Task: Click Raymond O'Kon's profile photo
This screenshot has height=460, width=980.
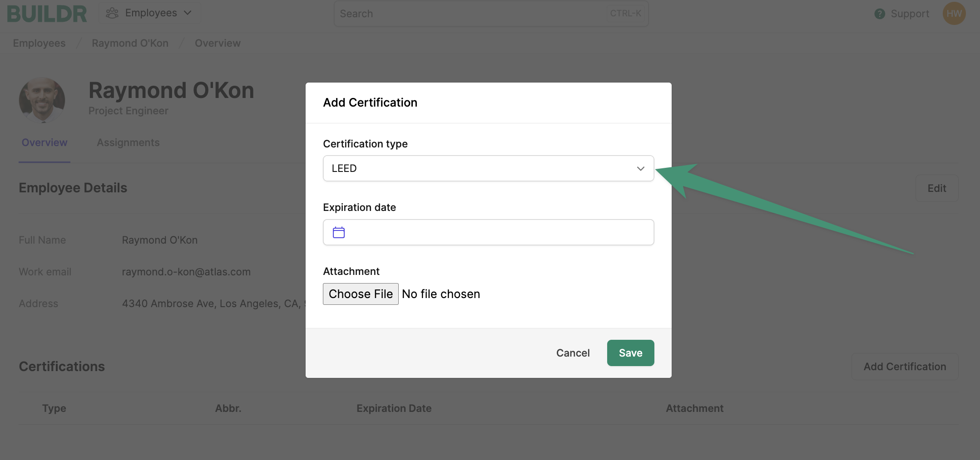Action: 42,100
